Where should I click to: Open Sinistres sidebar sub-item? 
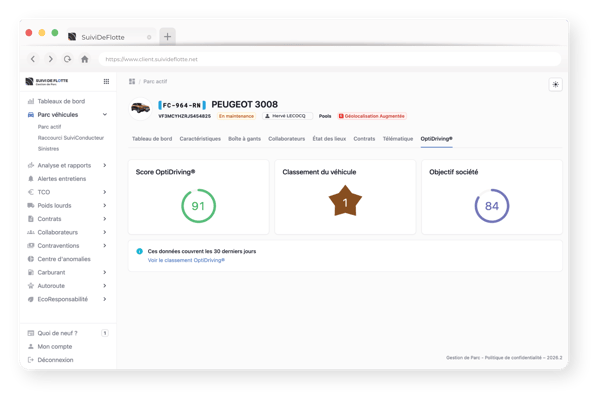(x=48, y=148)
